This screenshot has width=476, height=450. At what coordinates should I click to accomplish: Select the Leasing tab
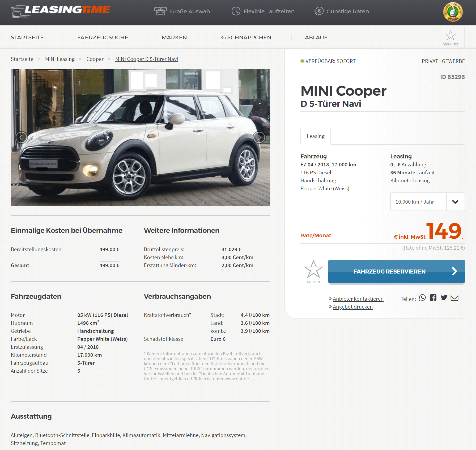coord(316,136)
